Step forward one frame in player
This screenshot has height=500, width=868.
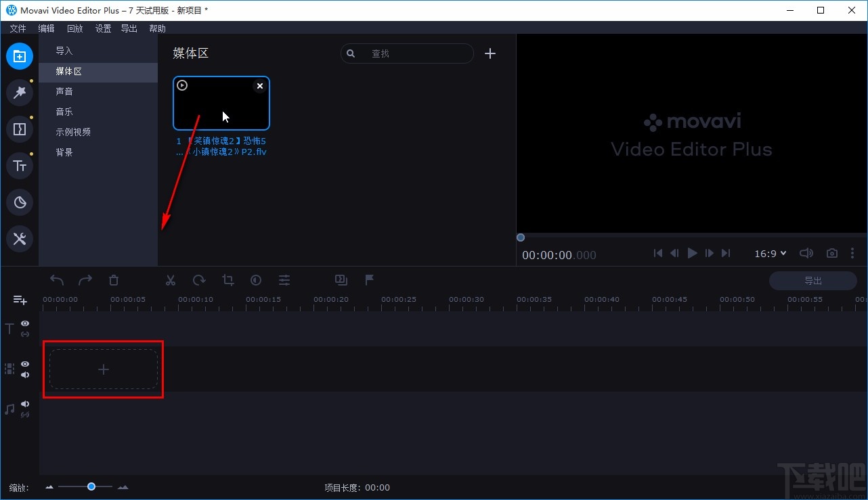(x=709, y=253)
